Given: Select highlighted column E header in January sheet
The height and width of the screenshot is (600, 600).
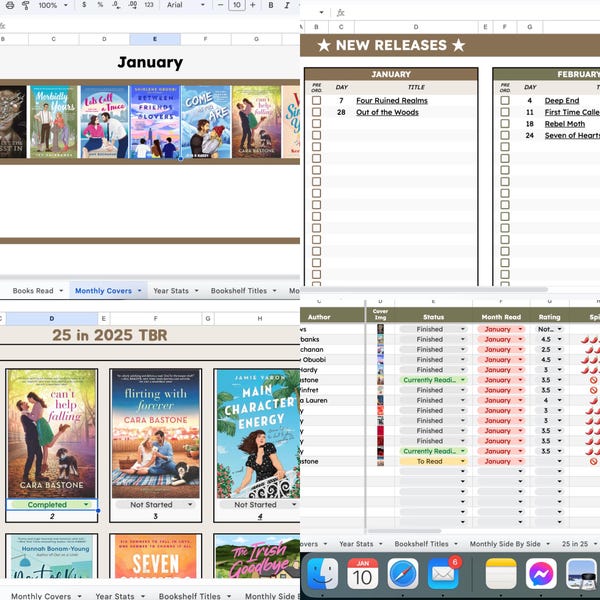Looking at the screenshot, I should [155, 39].
